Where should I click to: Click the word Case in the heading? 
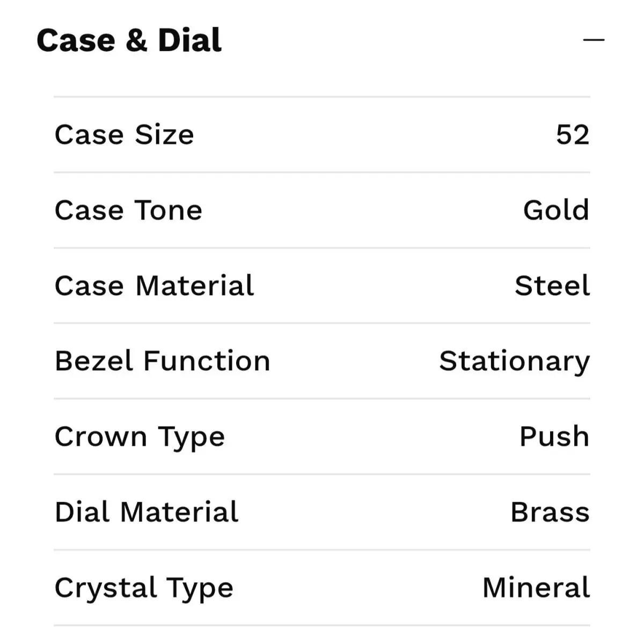coord(76,41)
